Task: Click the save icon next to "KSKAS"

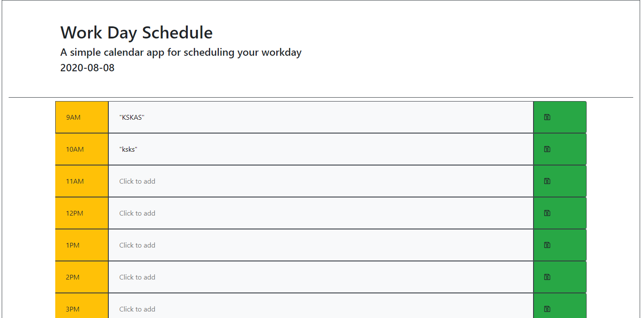Action: (547, 117)
